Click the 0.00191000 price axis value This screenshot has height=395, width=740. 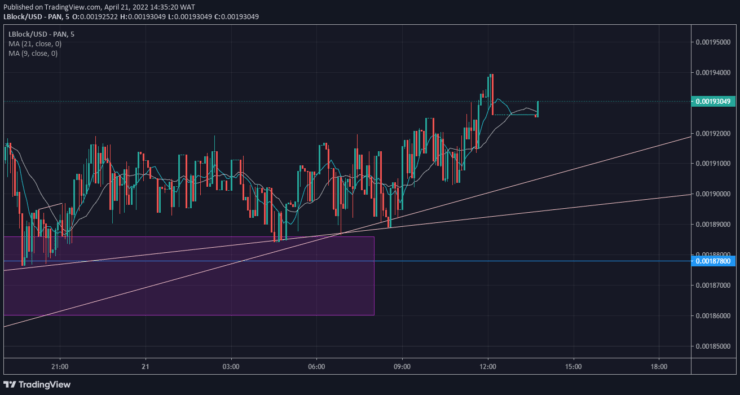coord(714,164)
